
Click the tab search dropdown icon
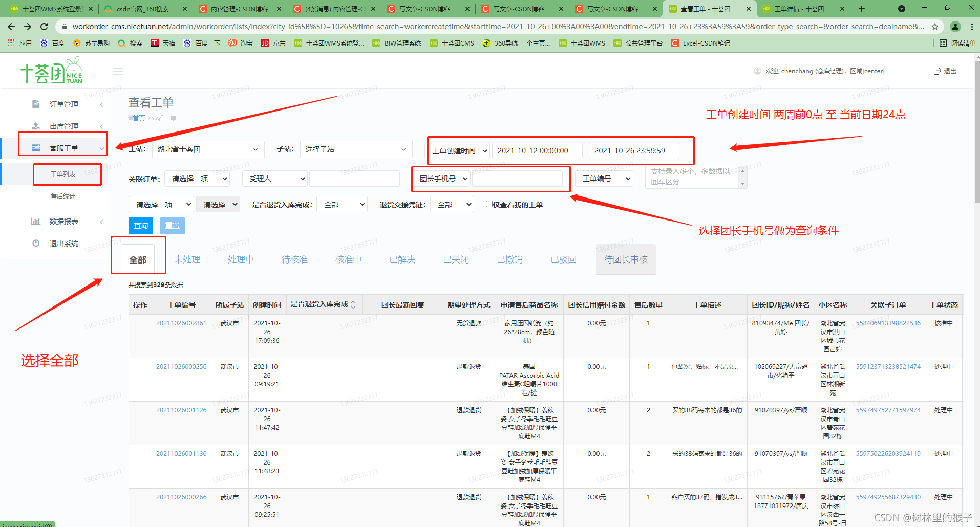pyautogui.click(x=902, y=9)
